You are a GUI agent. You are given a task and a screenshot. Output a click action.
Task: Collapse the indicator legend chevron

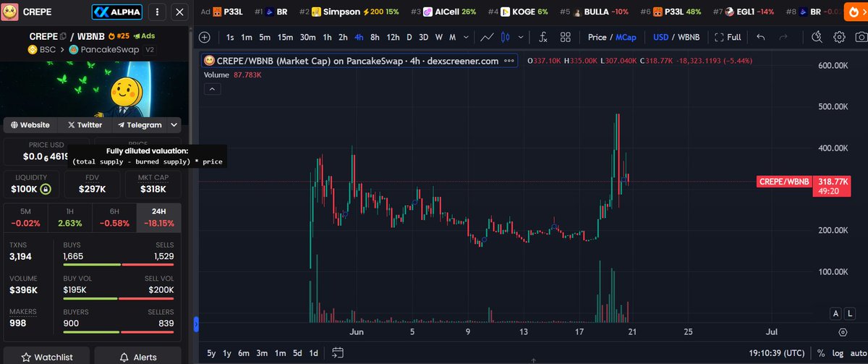pyautogui.click(x=213, y=88)
